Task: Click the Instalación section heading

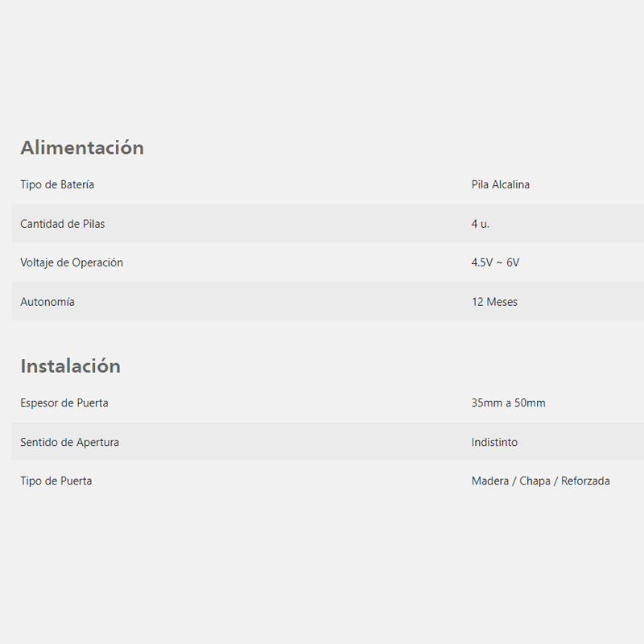Action: pos(71,366)
